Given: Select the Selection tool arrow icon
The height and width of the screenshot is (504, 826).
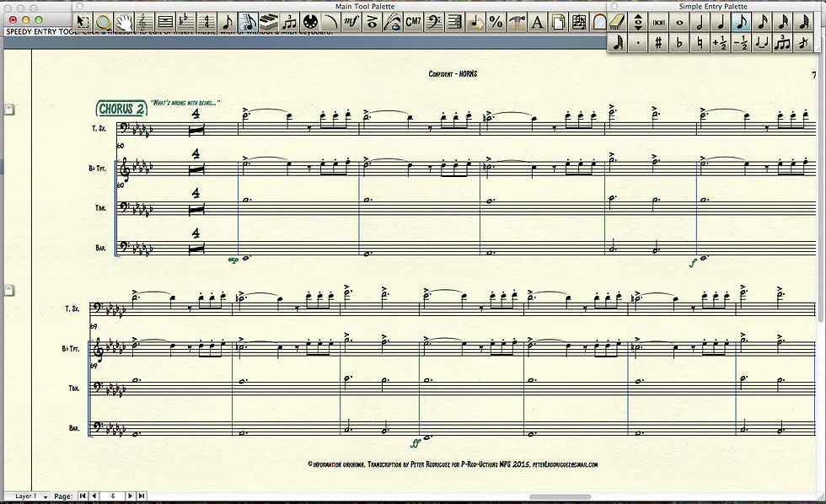Looking at the screenshot, I should [x=83, y=22].
